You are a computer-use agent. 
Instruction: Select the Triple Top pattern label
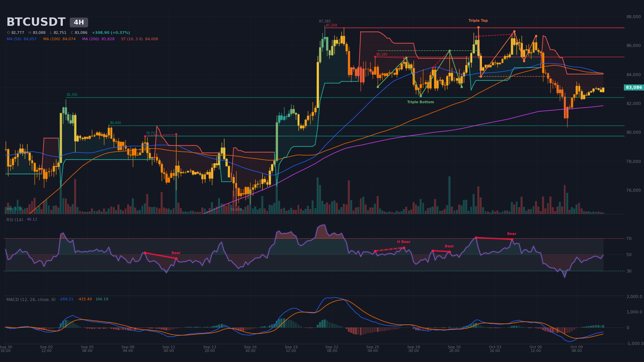(x=478, y=21)
